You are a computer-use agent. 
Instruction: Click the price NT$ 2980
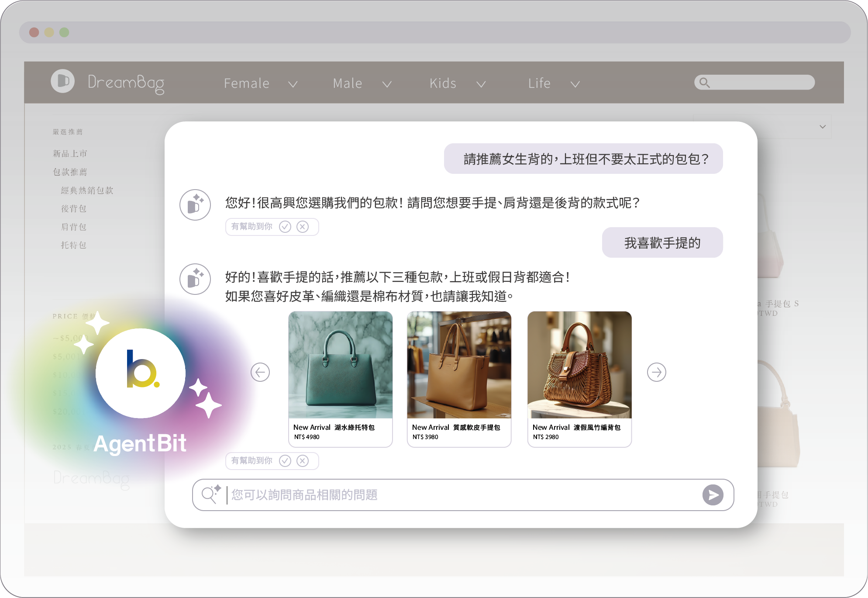click(546, 437)
